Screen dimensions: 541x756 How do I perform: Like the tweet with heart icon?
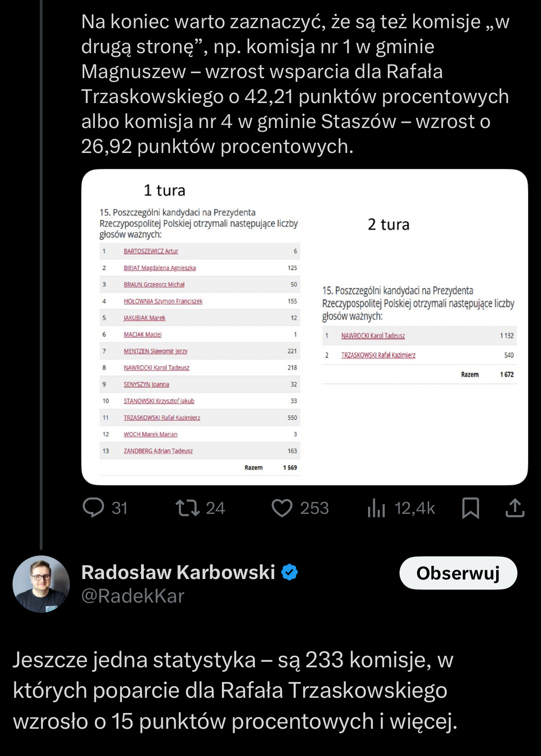tap(282, 508)
